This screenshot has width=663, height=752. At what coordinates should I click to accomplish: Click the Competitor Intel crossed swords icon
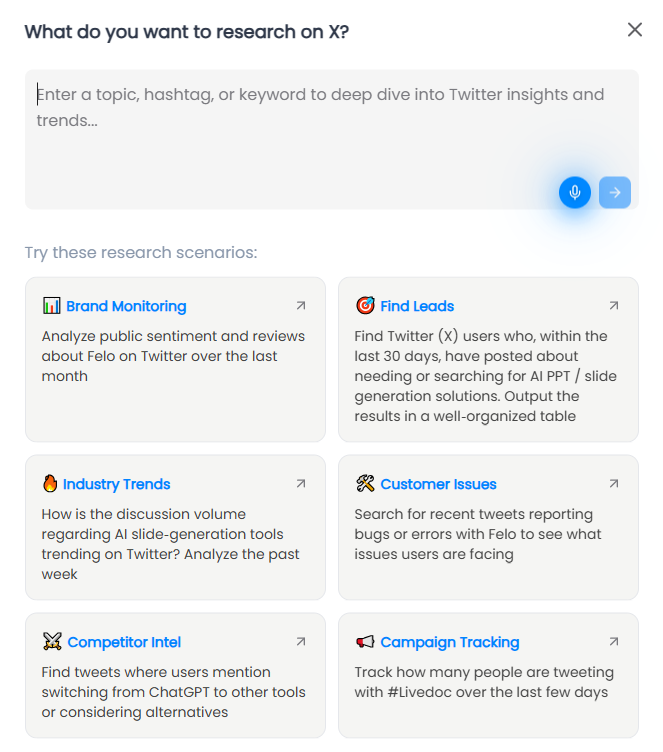tap(52, 642)
